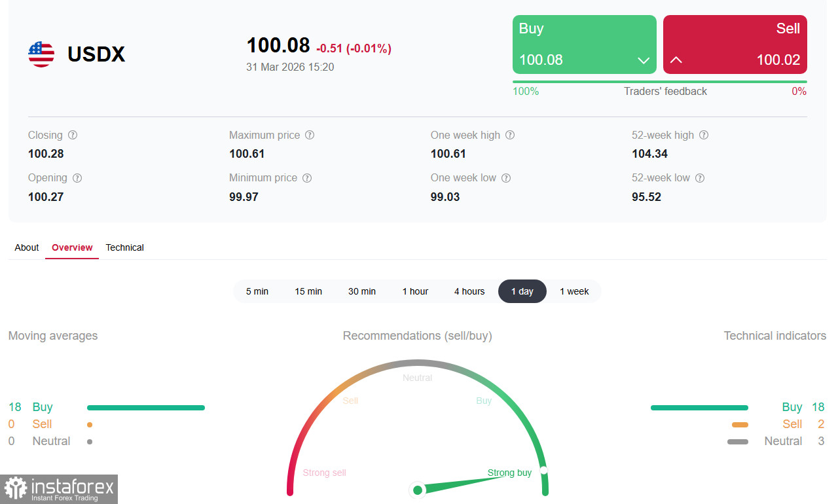838x504 pixels.
Task: Click the Neutral label on the gauge
Action: tap(418, 378)
